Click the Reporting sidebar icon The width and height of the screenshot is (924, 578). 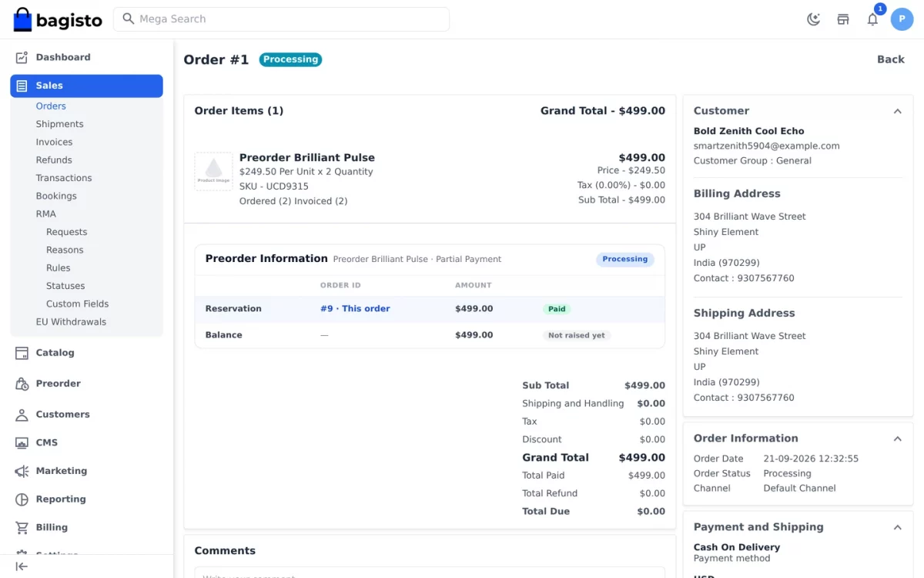pos(22,499)
